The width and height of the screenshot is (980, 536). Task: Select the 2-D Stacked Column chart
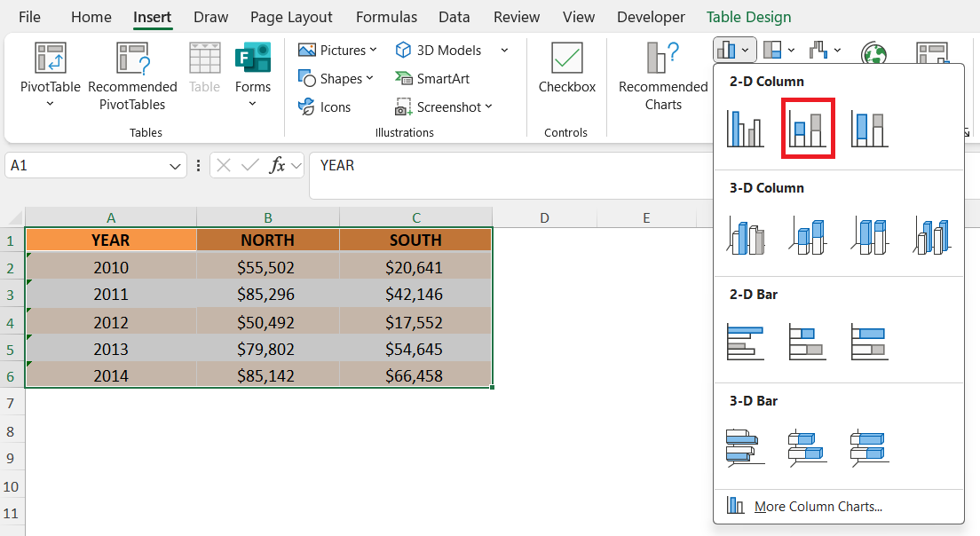point(807,130)
